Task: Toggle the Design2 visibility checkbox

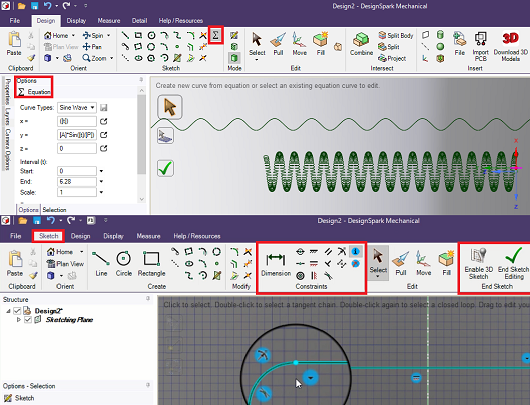Action: click(x=17, y=311)
